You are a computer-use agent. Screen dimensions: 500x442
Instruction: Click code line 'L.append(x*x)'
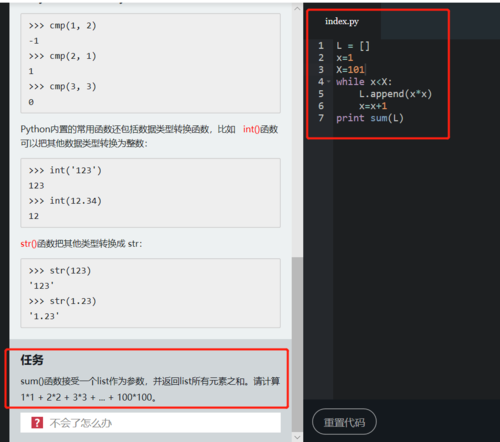click(395, 94)
